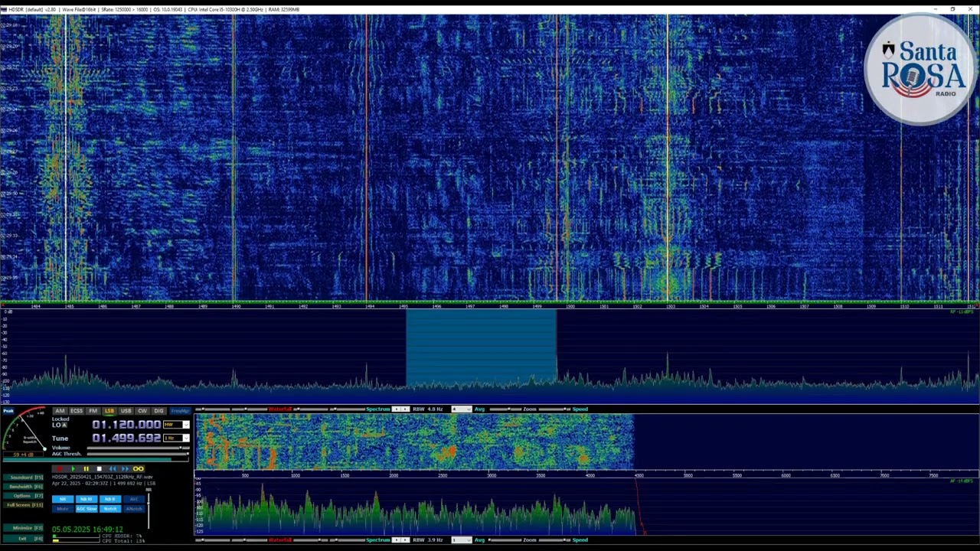Select AM demodulation mode
This screenshot has width=980, height=551.
[x=60, y=411]
